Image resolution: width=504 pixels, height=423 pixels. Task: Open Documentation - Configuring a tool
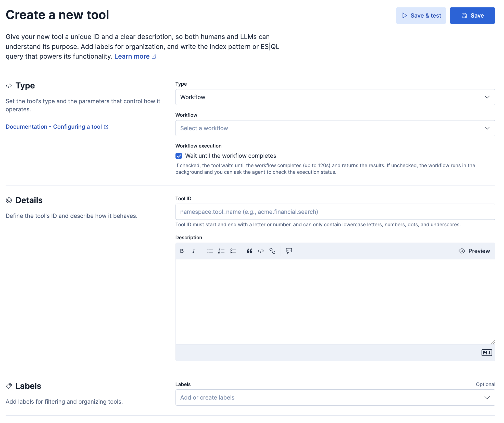click(x=55, y=127)
